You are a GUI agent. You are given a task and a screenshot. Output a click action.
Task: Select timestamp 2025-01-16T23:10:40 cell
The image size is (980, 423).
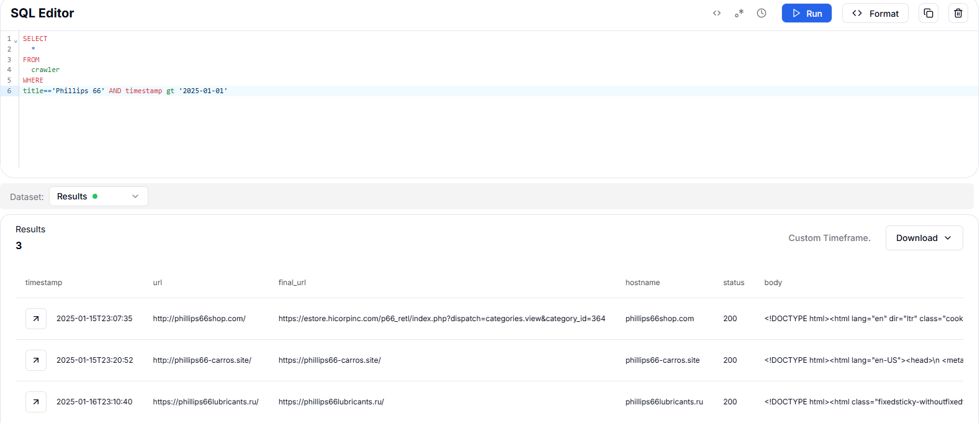point(94,402)
